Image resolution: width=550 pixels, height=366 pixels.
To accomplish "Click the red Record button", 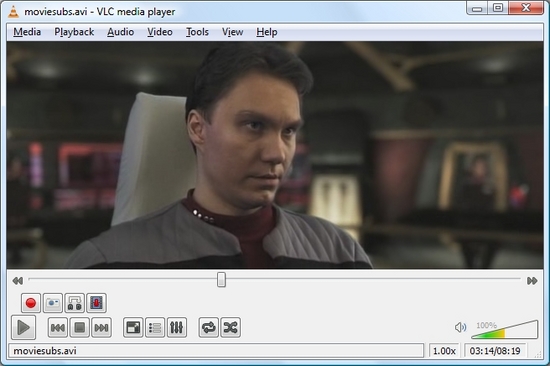I will (31, 303).
